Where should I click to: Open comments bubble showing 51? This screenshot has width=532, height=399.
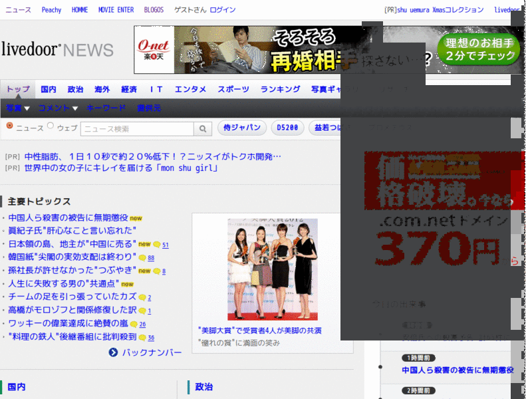161,245
